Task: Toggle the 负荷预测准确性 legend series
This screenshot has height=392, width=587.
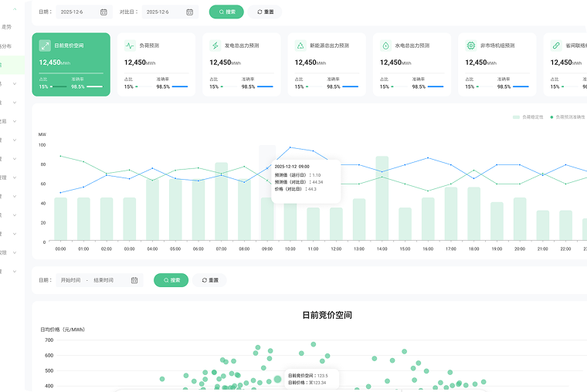Action: [567, 117]
